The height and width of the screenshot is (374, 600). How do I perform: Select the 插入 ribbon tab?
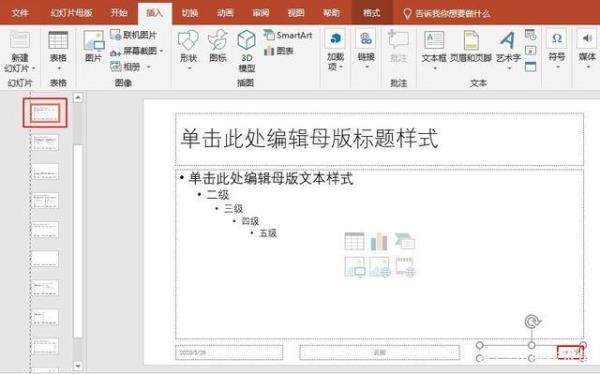155,13
